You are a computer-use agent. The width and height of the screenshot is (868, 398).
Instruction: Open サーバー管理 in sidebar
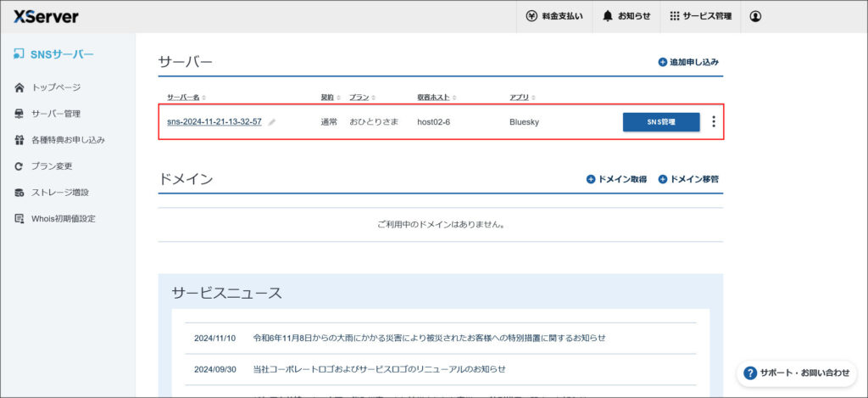47,114
